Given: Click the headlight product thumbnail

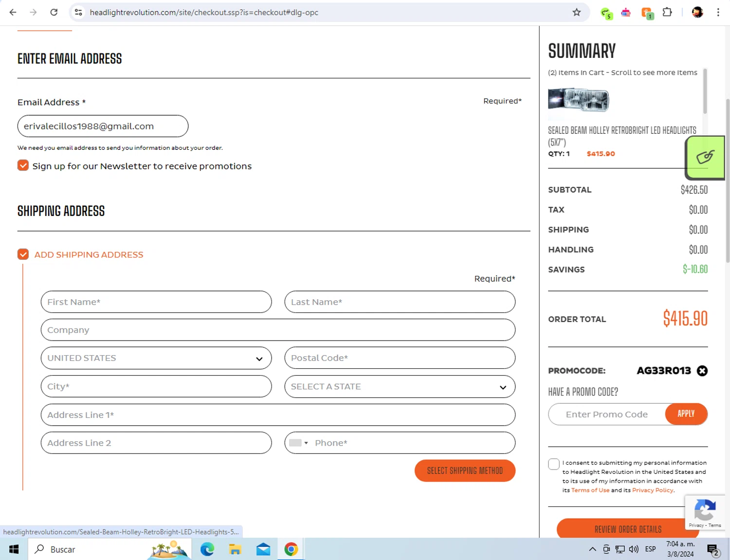Looking at the screenshot, I should 578,100.
